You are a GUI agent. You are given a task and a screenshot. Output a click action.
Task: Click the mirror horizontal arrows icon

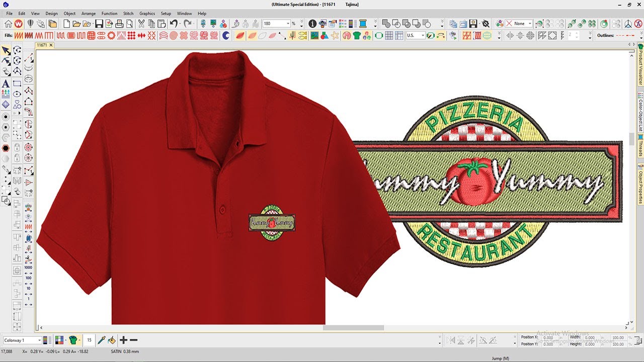[509, 36]
